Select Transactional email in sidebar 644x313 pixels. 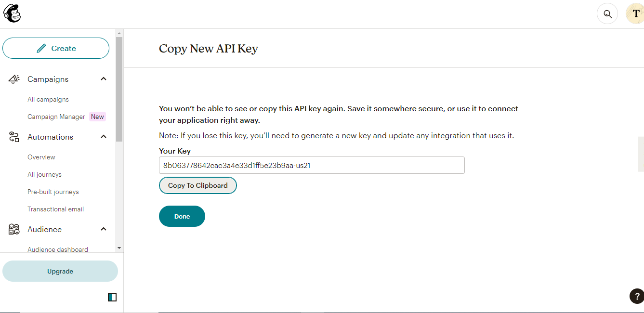pos(55,209)
